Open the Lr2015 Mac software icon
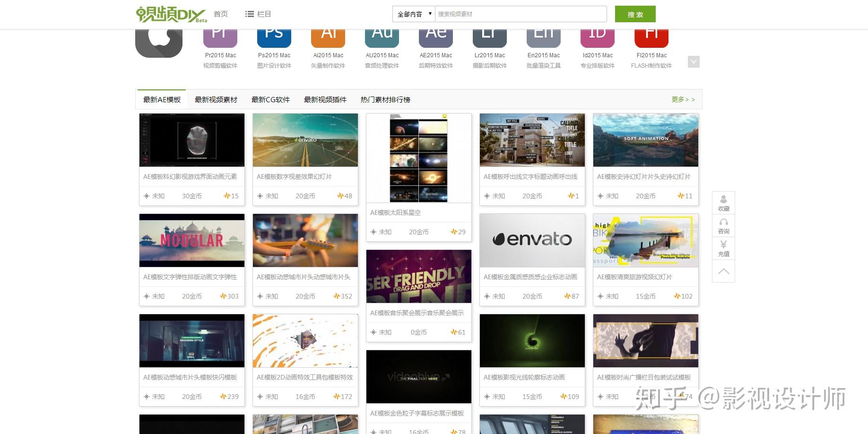The image size is (868, 434). (x=490, y=38)
